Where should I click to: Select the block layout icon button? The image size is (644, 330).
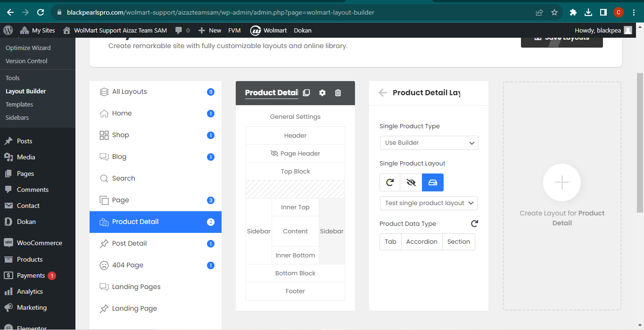(433, 182)
